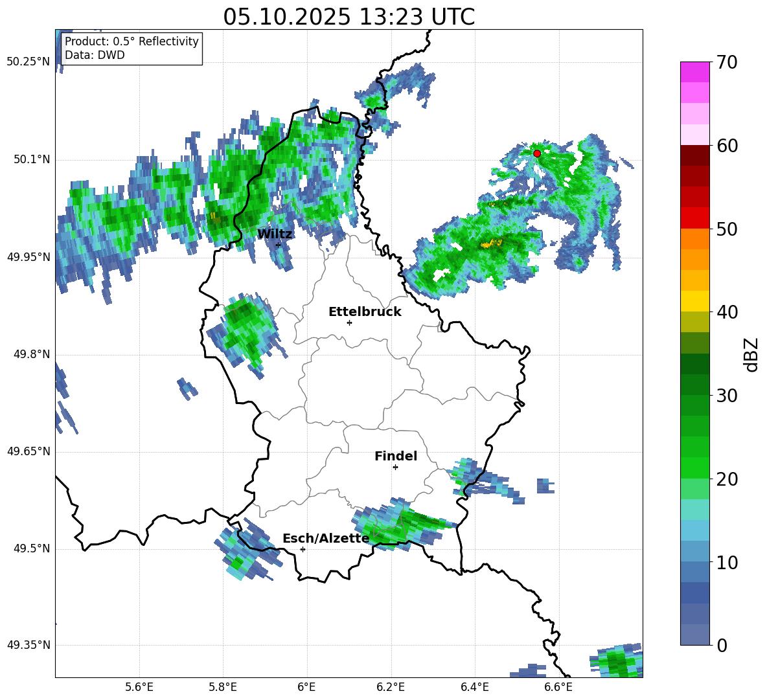Pick the bright green 20 dBZ colorbar swatch
The image size is (767, 700).
(x=695, y=468)
